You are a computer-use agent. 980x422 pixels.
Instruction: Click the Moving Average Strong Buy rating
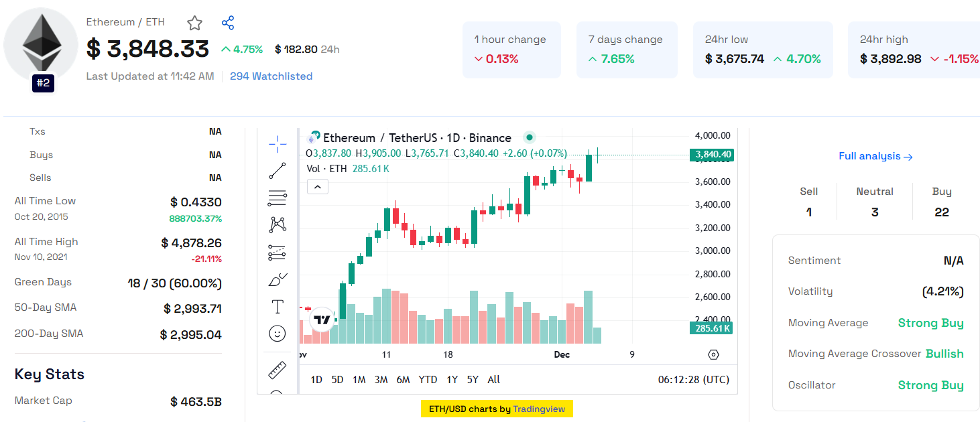click(931, 323)
